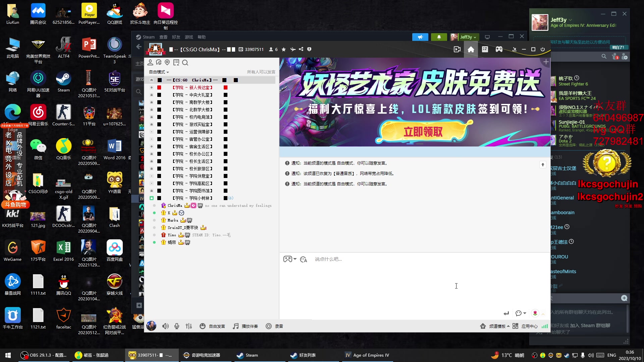Viewport: 644px width, 362px height.
Task: Go back with Steam back arrow
Action: [139, 47]
